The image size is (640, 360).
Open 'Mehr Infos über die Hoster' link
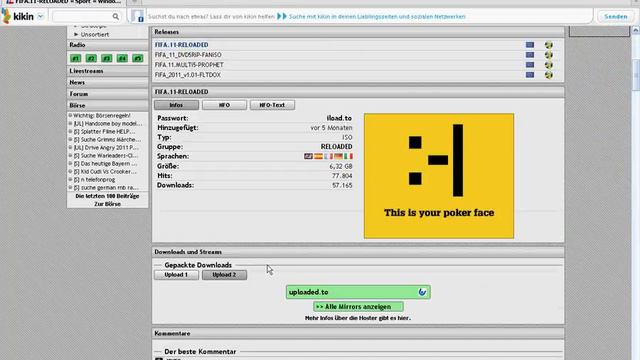pyautogui.click(x=358, y=318)
